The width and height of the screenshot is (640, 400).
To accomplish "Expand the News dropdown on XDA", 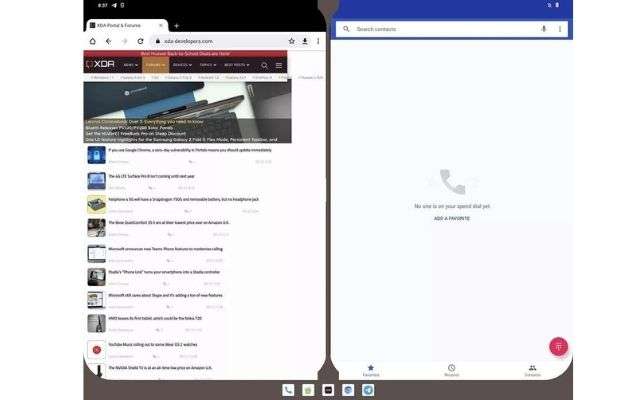I will coord(131,65).
